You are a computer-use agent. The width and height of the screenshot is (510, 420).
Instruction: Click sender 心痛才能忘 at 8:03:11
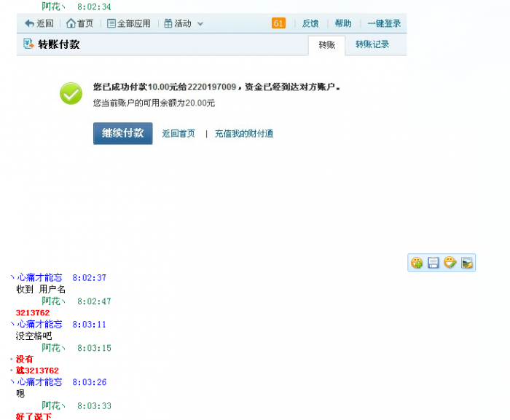point(39,324)
